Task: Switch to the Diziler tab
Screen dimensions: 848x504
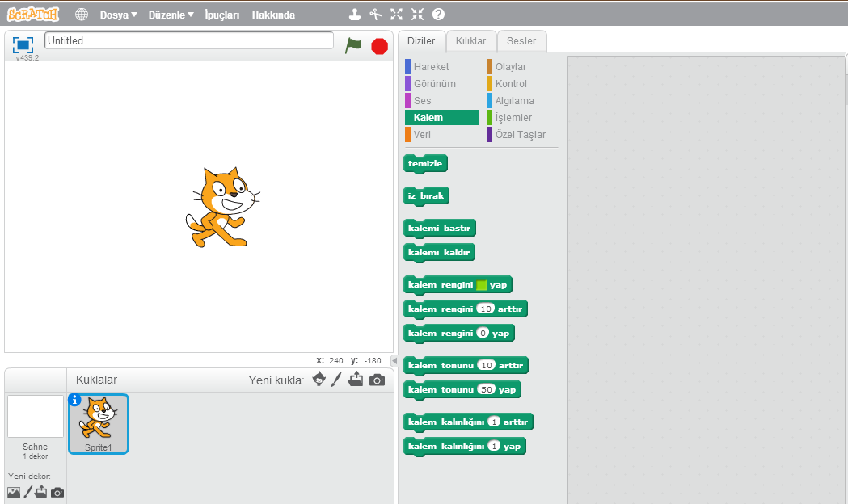Action: click(421, 41)
